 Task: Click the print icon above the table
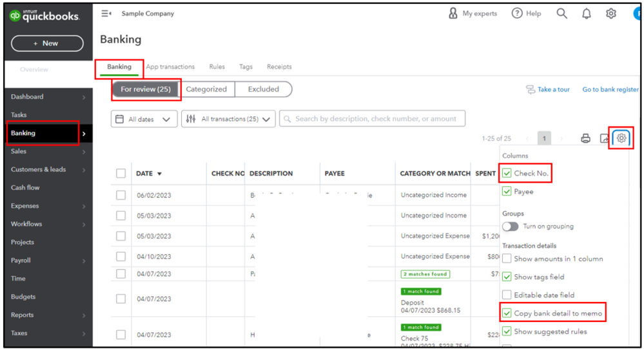pos(585,138)
